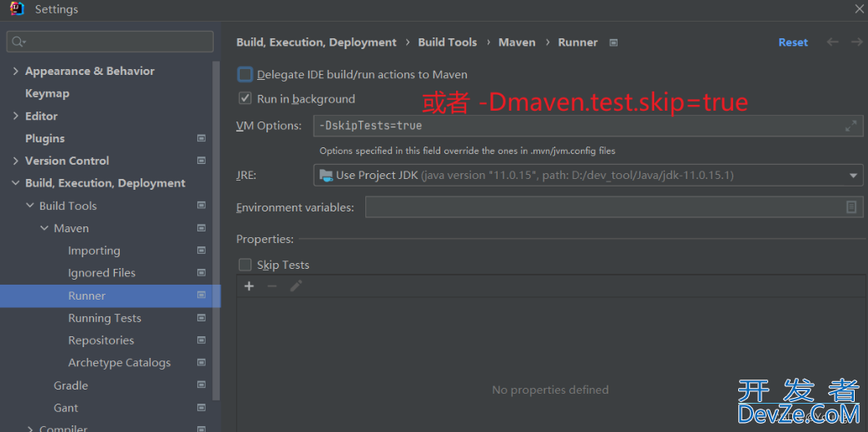Enable Delegate IDE build/run actions to Maven
The height and width of the screenshot is (432, 868).
pyautogui.click(x=246, y=74)
